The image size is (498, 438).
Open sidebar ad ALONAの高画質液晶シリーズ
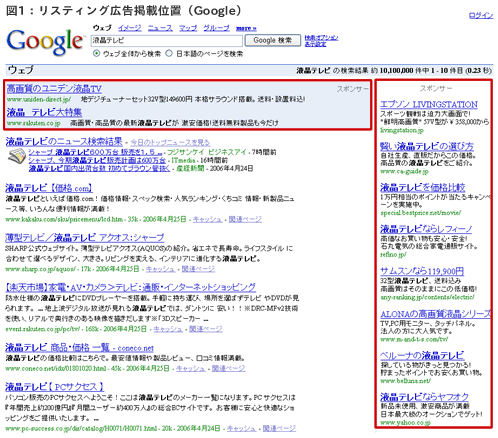point(435,314)
